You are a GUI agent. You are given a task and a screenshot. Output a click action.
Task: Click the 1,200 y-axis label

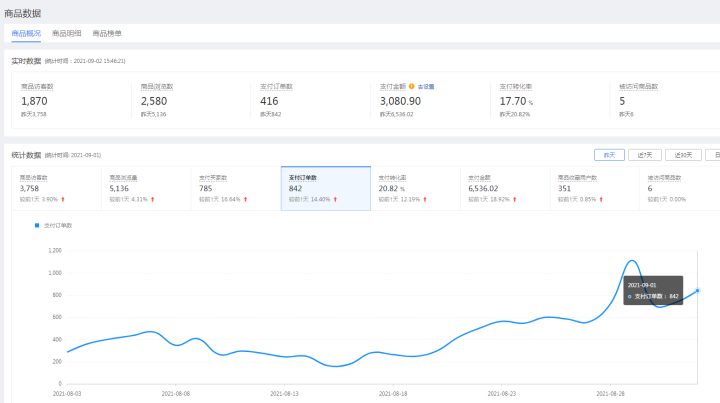click(x=55, y=251)
